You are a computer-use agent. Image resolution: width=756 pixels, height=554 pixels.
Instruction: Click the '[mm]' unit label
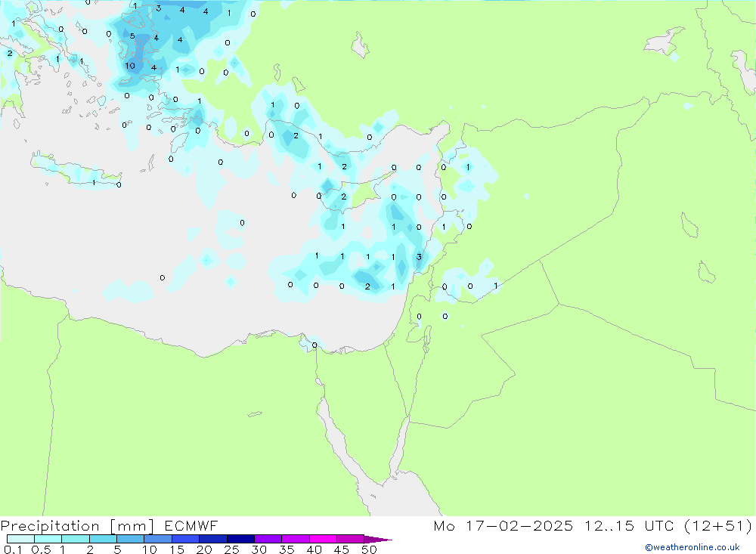(x=132, y=526)
